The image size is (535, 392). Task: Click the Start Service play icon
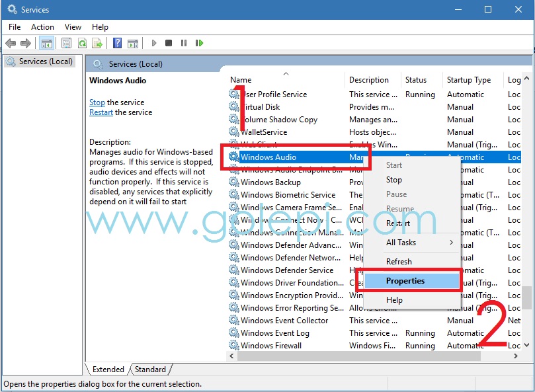[154, 43]
